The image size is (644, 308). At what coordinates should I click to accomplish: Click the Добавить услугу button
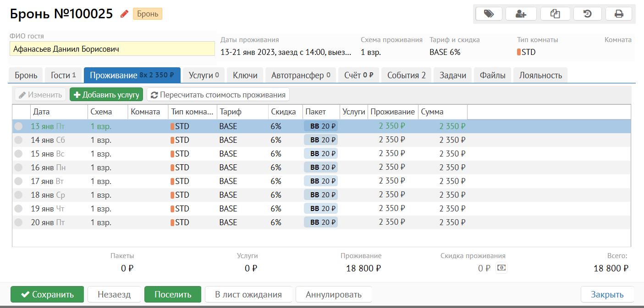[106, 95]
